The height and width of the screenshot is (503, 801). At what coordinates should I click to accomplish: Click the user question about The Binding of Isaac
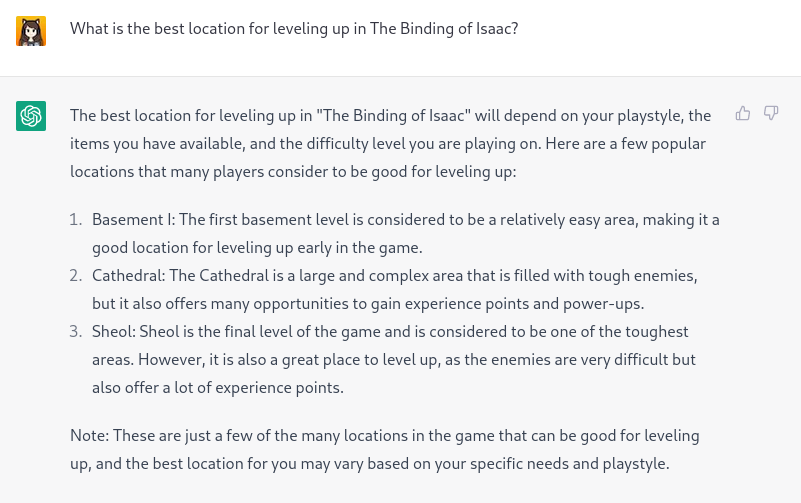[294, 29]
